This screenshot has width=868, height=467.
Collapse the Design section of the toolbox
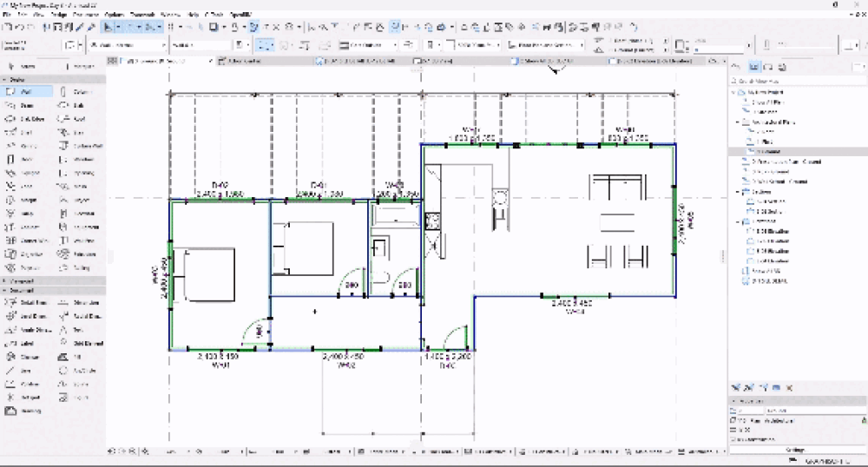pos(4,79)
